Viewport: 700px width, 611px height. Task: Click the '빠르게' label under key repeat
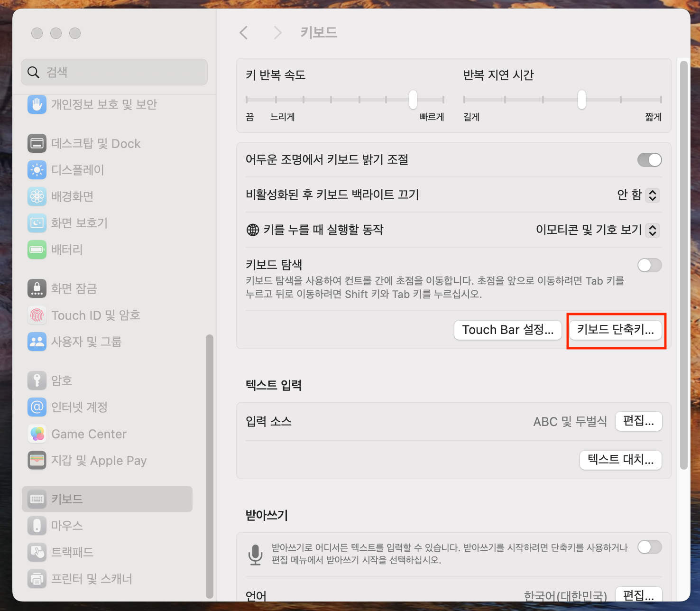pos(432,117)
